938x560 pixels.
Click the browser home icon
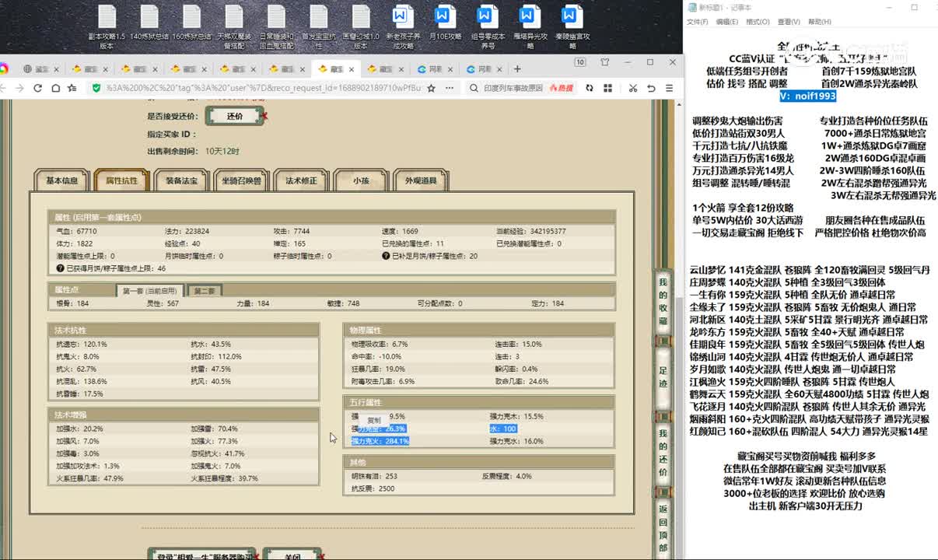pos(55,88)
